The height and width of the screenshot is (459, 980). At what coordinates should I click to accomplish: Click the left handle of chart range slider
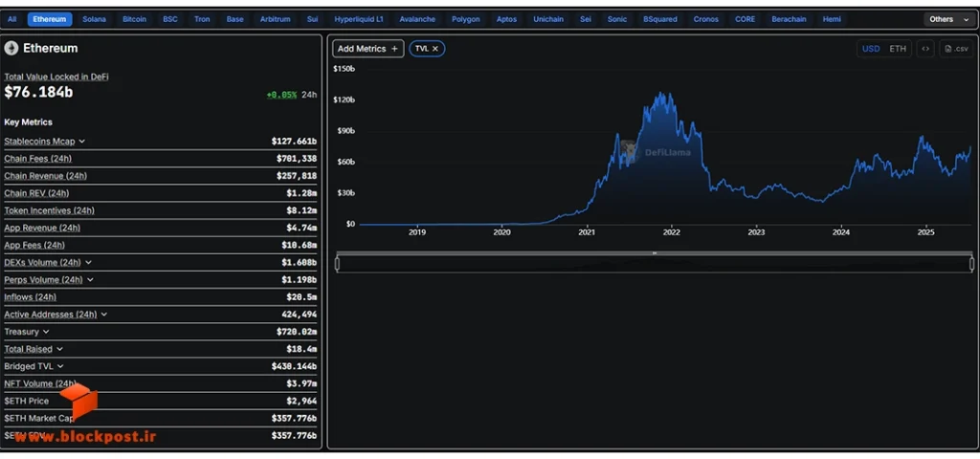click(338, 264)
